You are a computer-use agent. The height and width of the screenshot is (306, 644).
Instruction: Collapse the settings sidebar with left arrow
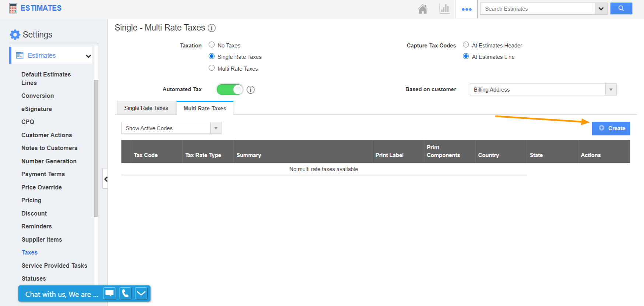coord(106,179)
